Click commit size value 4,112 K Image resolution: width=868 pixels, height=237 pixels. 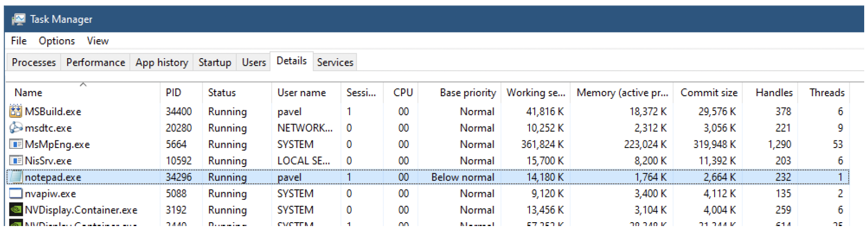click(719, 194)
